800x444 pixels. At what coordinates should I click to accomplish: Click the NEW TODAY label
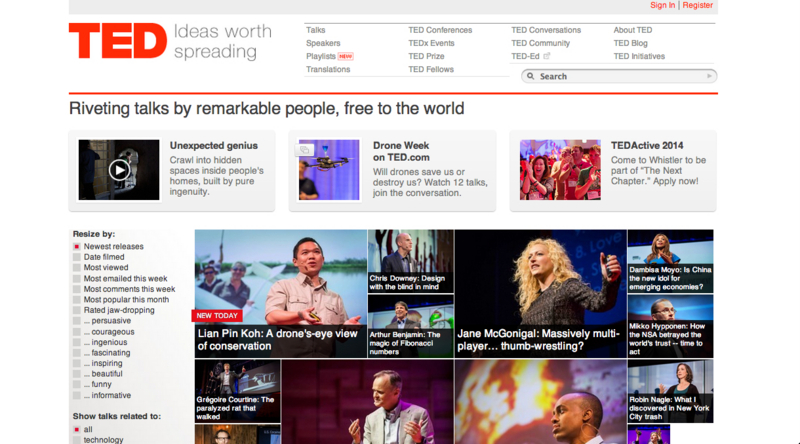[217, 316]
